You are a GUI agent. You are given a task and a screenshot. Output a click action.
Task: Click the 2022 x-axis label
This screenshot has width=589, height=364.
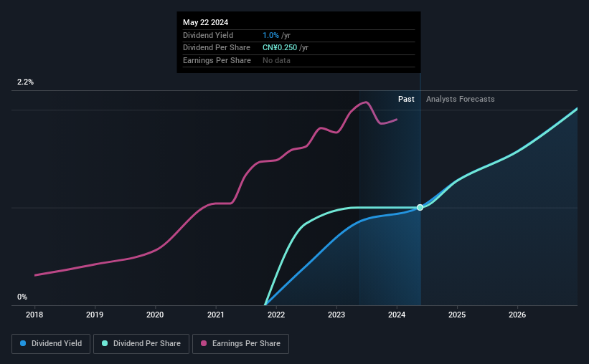pos(276,315)
